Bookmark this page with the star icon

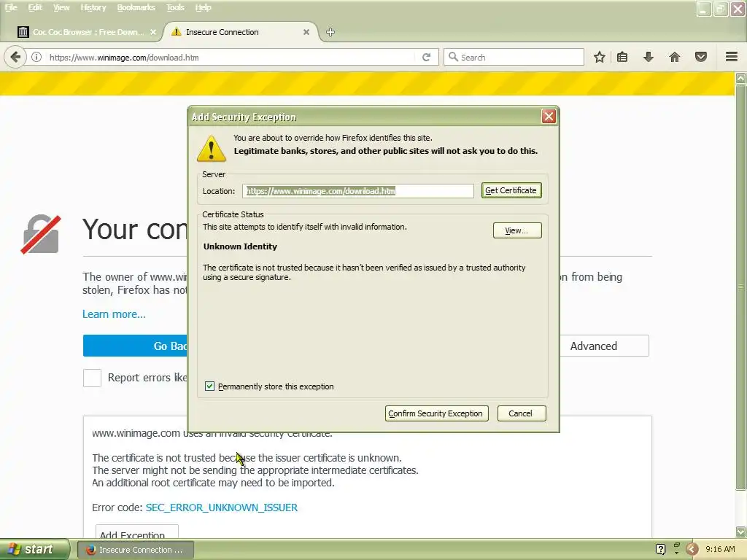(600, 57)
